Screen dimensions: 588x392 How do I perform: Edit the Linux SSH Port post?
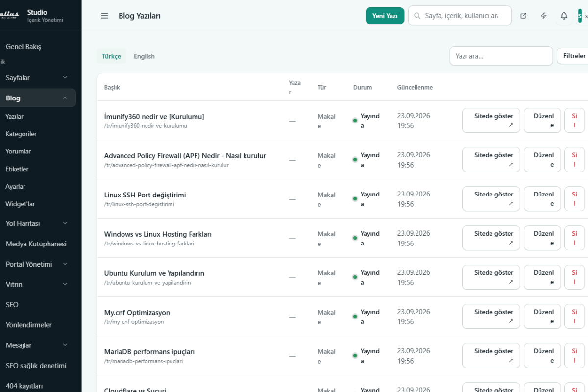pos(542,199)
